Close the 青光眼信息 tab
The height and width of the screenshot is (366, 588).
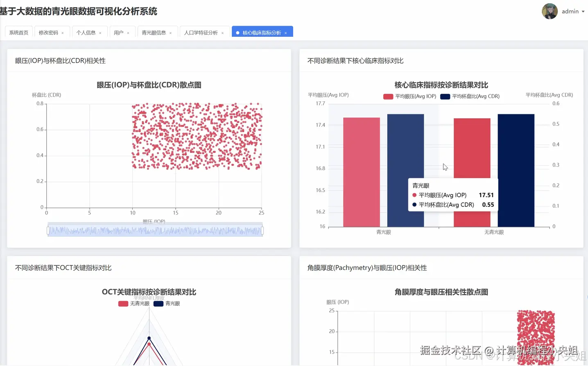click(170, 33)
